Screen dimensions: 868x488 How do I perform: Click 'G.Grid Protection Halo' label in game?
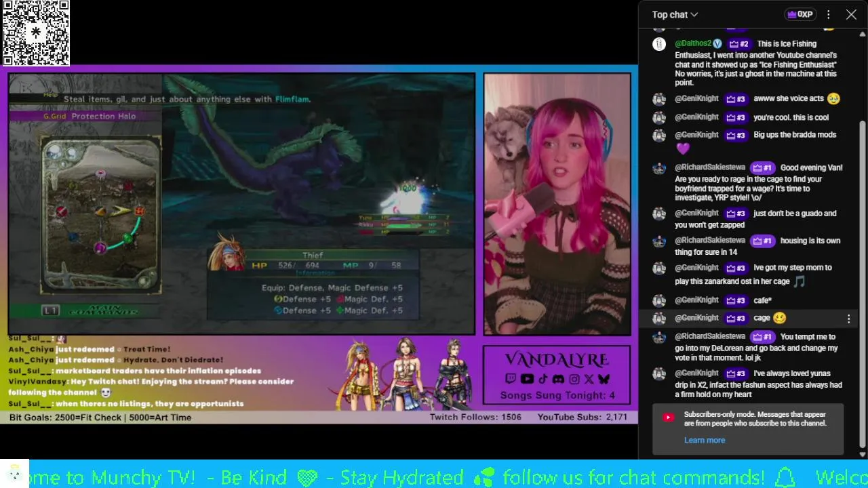pyautogui.click(x=90, y=116)
